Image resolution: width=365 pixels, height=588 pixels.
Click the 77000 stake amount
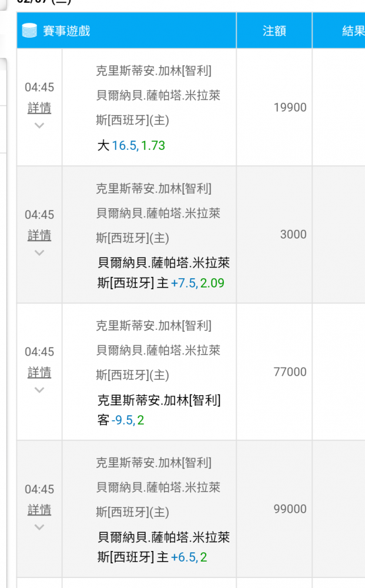tap(290, 372)
